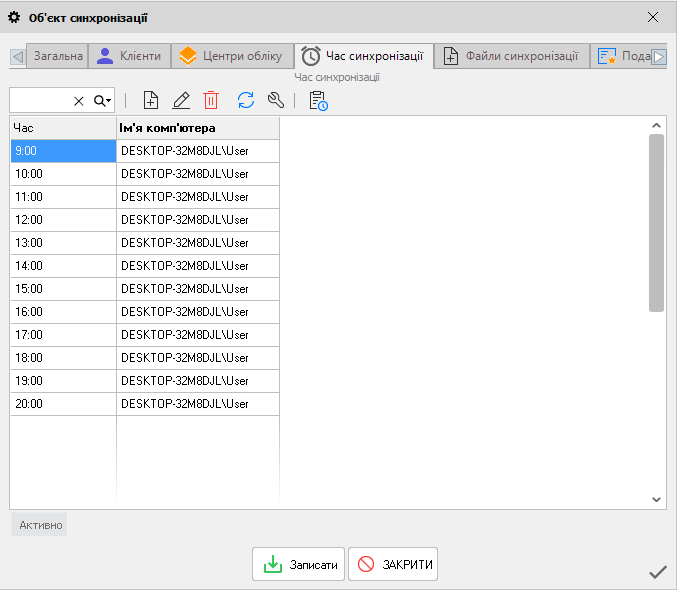Click the checkmark icon at bottom right
The height and width of the screenshot is (590, 677).
[x=657, y=572]
